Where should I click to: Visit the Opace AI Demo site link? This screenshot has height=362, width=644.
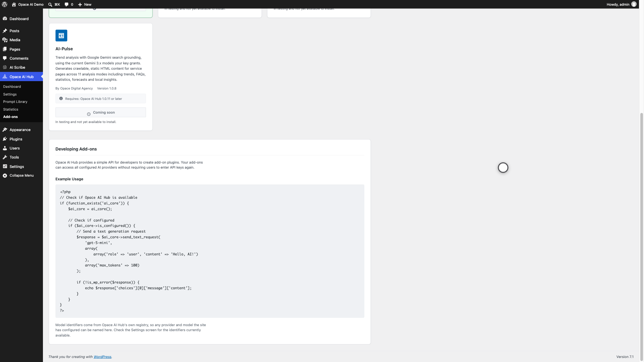[31, 4]
